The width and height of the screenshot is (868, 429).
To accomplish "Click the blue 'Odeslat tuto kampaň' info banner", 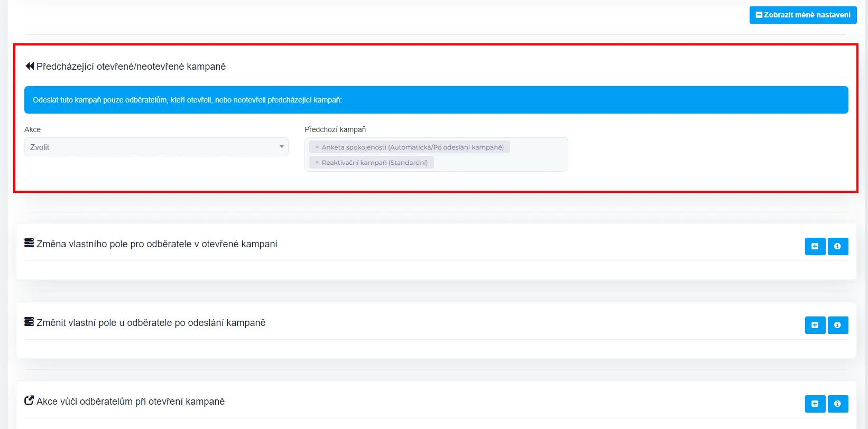I will point(436,100).
